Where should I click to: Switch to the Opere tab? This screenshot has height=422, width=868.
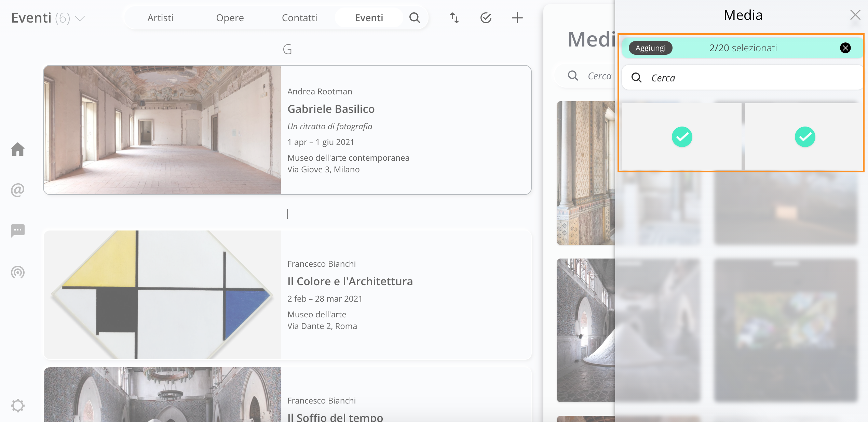coord(230,18)
